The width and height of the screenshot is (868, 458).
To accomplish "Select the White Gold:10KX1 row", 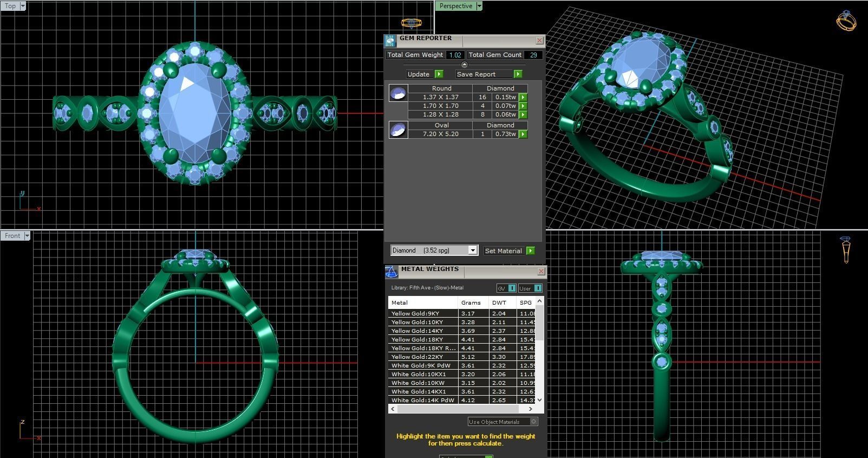I will pos(462,374).
